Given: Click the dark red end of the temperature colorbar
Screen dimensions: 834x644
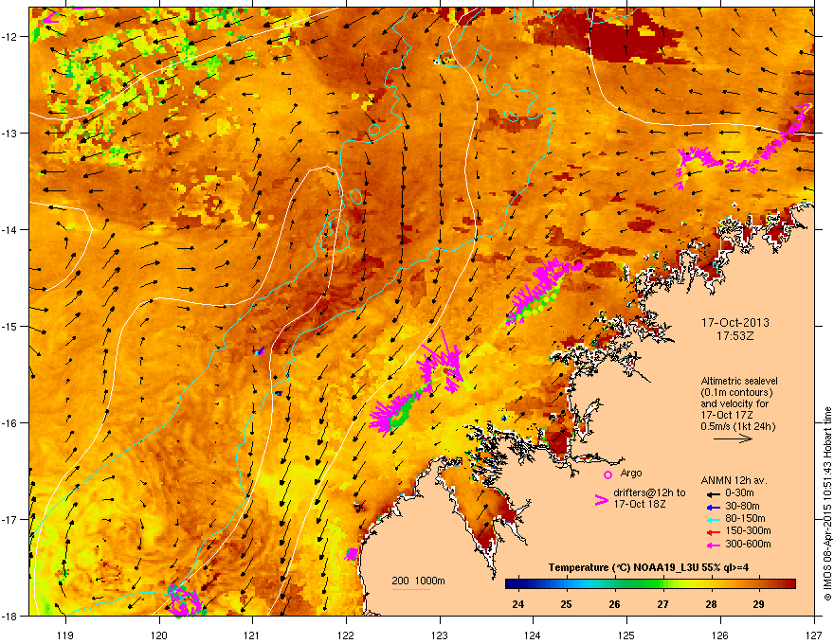Looking at the screenshot, I should (789, 584).
